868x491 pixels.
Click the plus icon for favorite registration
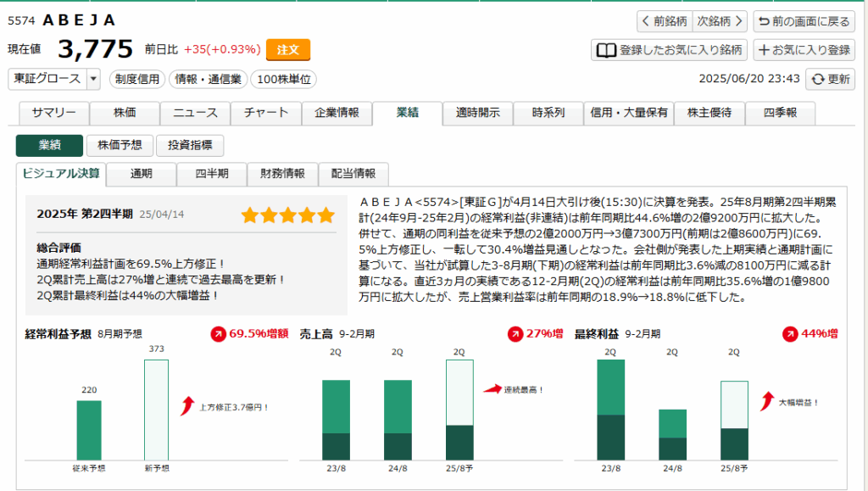764,50
